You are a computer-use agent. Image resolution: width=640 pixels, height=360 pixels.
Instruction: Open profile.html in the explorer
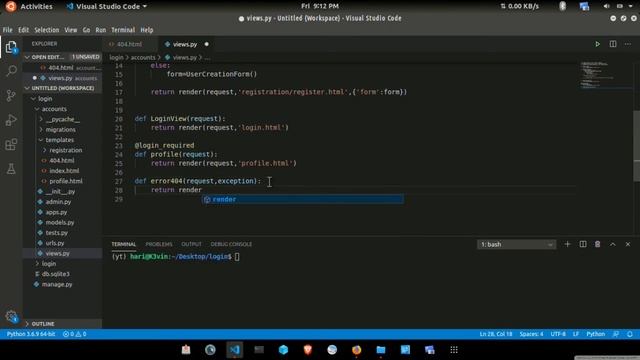(66, 181)
